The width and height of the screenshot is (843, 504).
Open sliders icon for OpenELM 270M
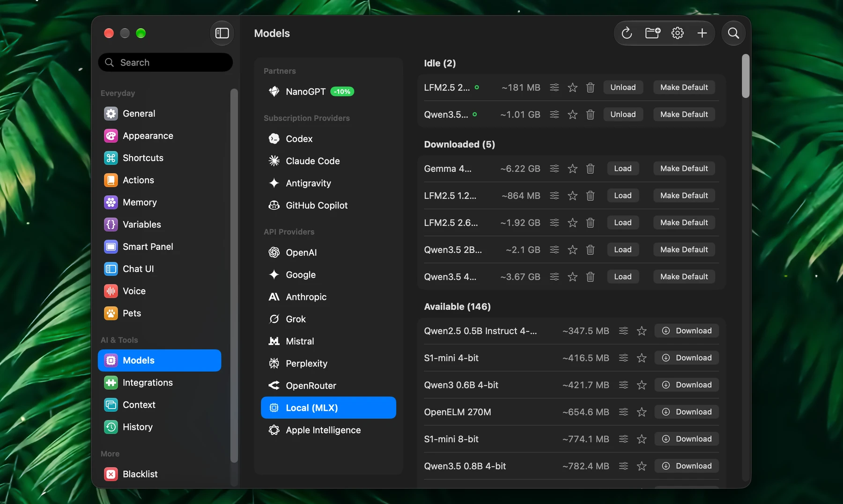623,412
